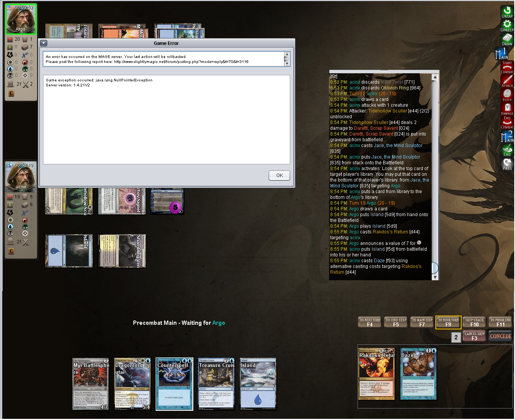Select the Block phase icon
Image resolution: width=515 pixels, height=420 pixels.
507,95
